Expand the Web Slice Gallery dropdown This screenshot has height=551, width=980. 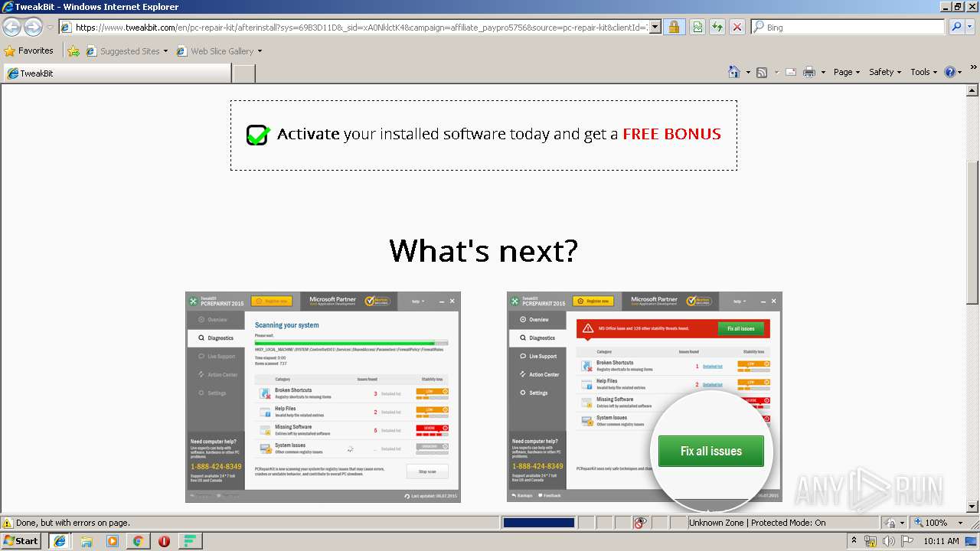(x=260, y=51)
